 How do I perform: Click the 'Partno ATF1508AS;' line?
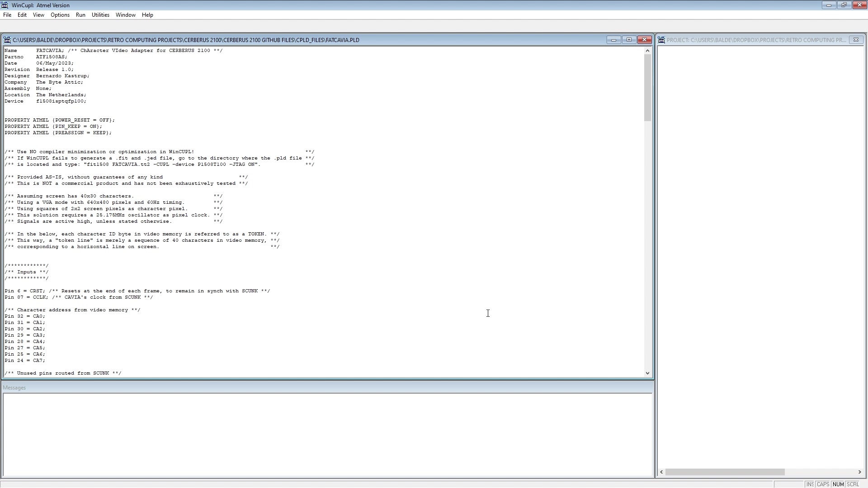36,57
